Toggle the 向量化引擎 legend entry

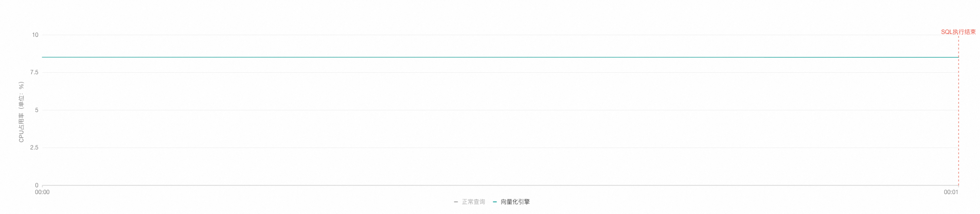point(511,202)
